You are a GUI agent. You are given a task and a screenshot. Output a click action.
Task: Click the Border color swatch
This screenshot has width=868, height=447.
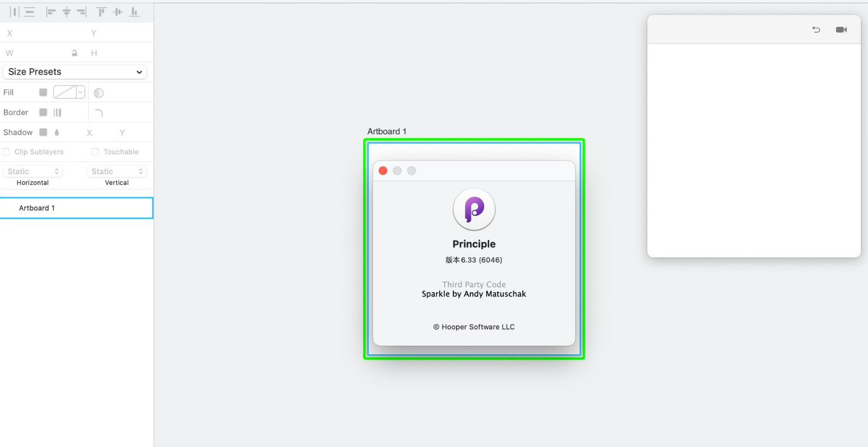pos(43,112)
